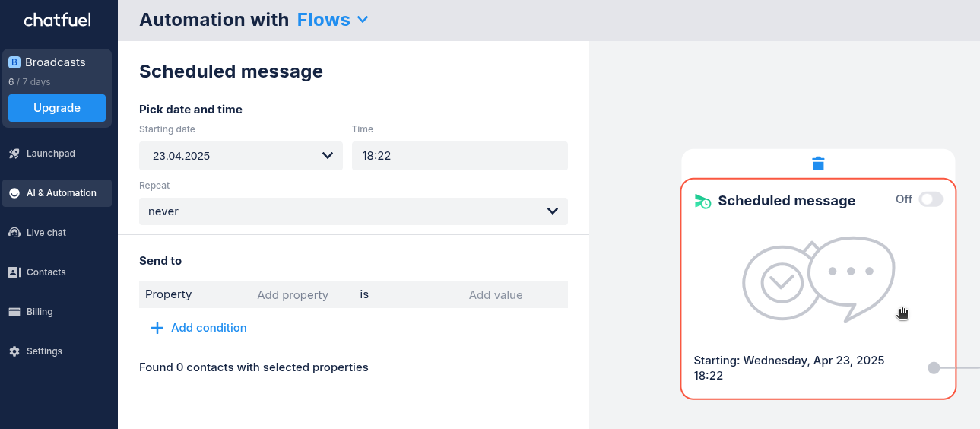Click the output connector dot on the card
Image resolution: width=980 pixels, height=429 pixels.
coord(934,368)
